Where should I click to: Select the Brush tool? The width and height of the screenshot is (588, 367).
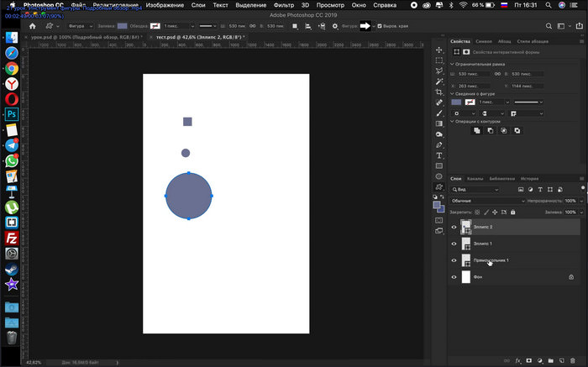coord(439,113)
